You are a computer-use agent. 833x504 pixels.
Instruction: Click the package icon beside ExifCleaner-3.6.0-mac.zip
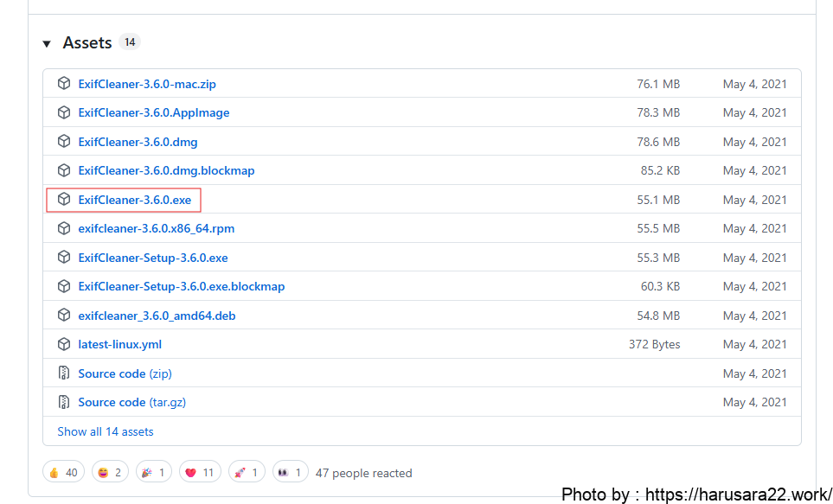64,84
